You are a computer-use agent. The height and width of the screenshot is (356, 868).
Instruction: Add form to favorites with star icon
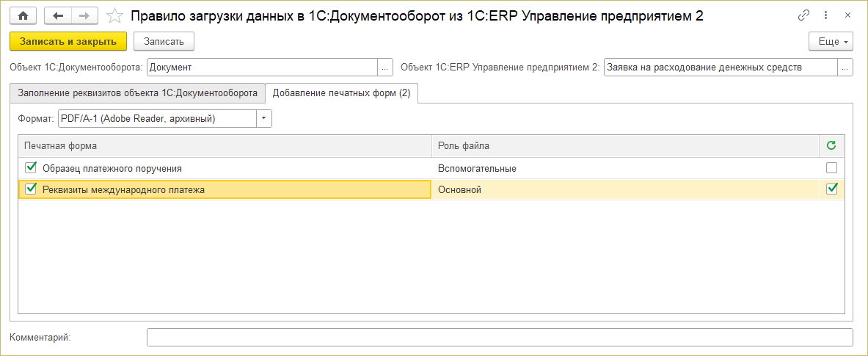click(x=114, y=15)
